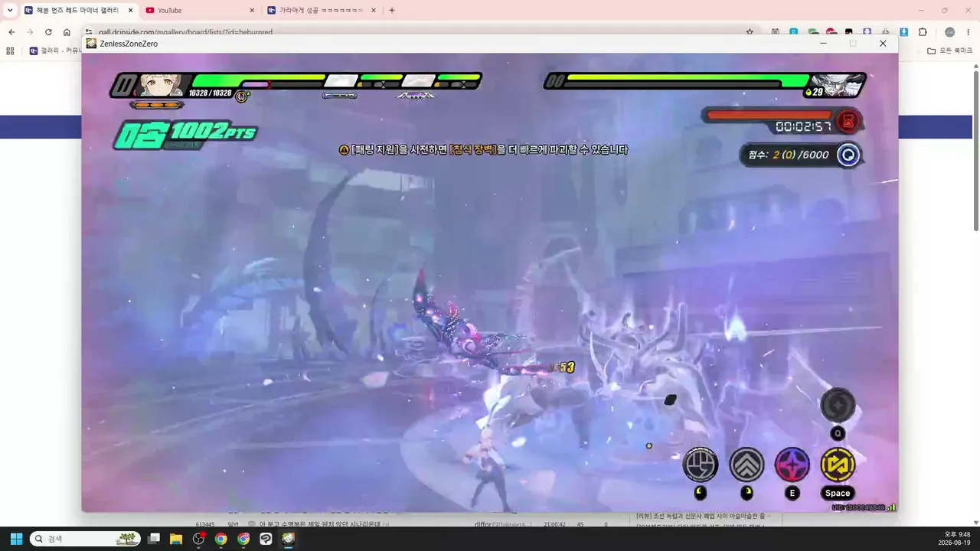Tap the yellow switch-character icon above Space
Image resolution: width=980 pixels, height=551 pixels.
(x=838, y=465)
